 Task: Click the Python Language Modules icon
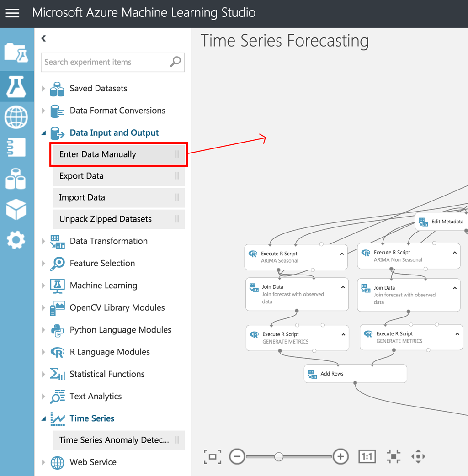coord(58,331)
